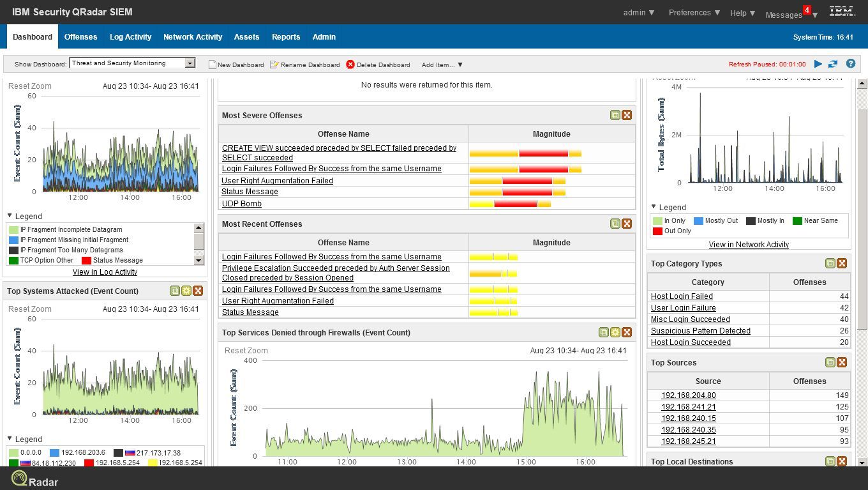868x490 pixels.
Task: Collapse the Legend under Event Count chart
Action: 10,216
